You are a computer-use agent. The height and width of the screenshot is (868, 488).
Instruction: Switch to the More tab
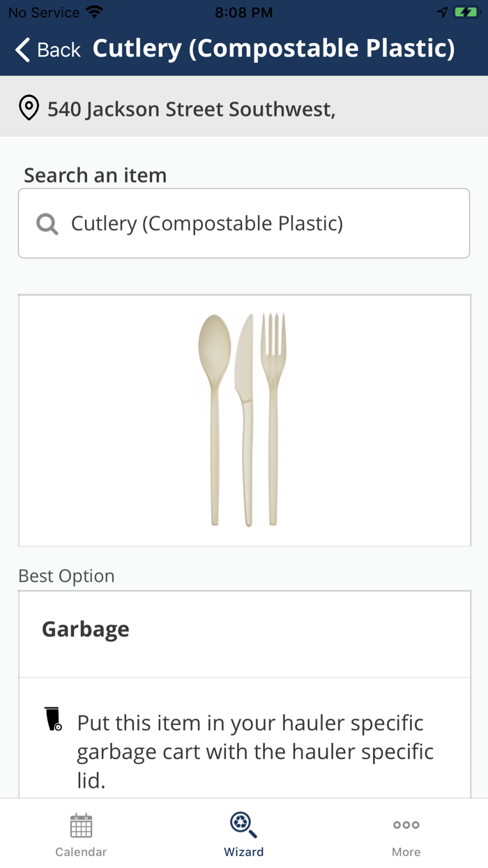click(x=406, y=834)
